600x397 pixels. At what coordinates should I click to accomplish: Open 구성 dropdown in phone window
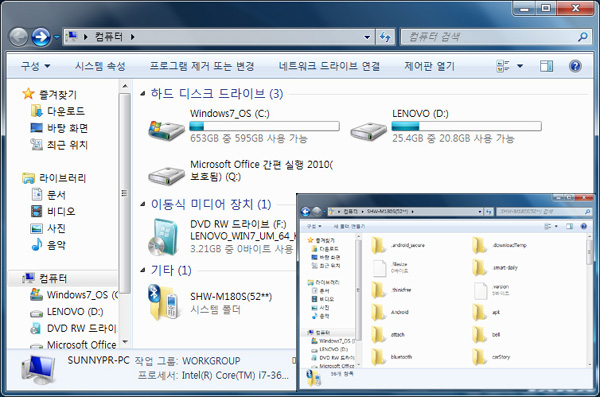(314, 227)
